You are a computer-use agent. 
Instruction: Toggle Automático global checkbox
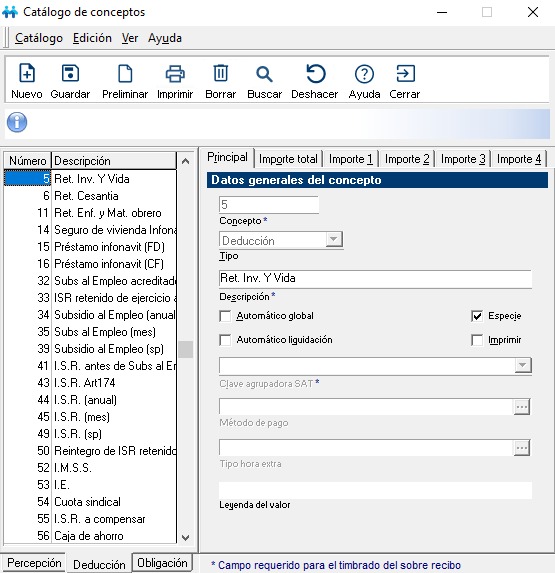point(225,316)
